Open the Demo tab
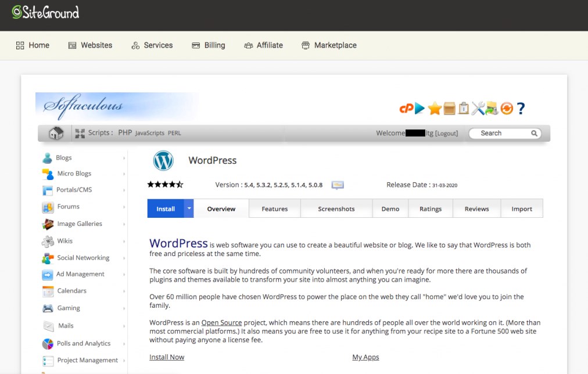Screen dimensions: 588x374 coord(390,208)
